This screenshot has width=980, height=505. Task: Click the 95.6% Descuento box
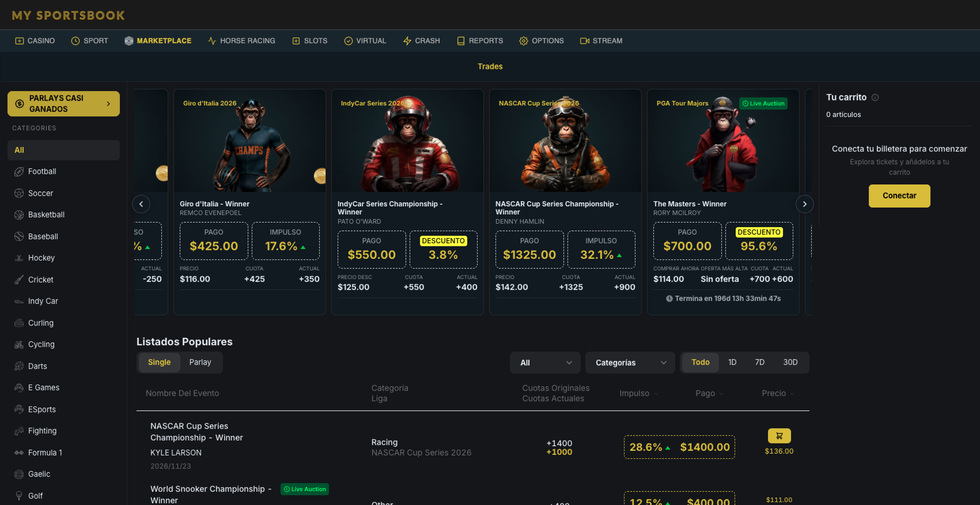pos(759,241)
